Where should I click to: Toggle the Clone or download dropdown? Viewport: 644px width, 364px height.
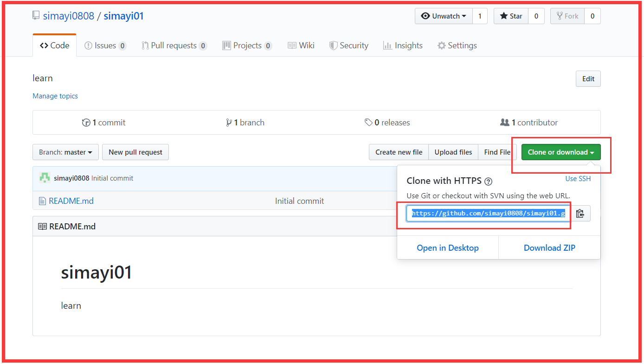pos(561,152)
